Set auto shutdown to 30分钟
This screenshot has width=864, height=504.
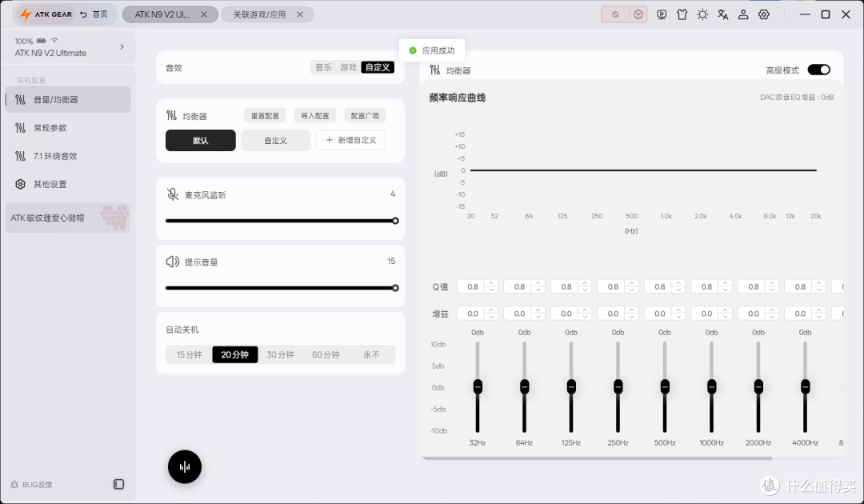coord(281,354)
